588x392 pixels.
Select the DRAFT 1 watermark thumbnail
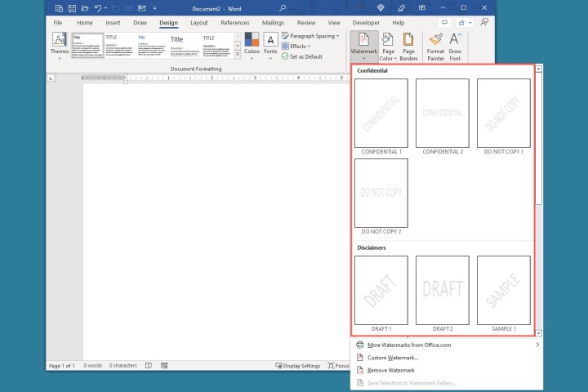click(381, 290)
